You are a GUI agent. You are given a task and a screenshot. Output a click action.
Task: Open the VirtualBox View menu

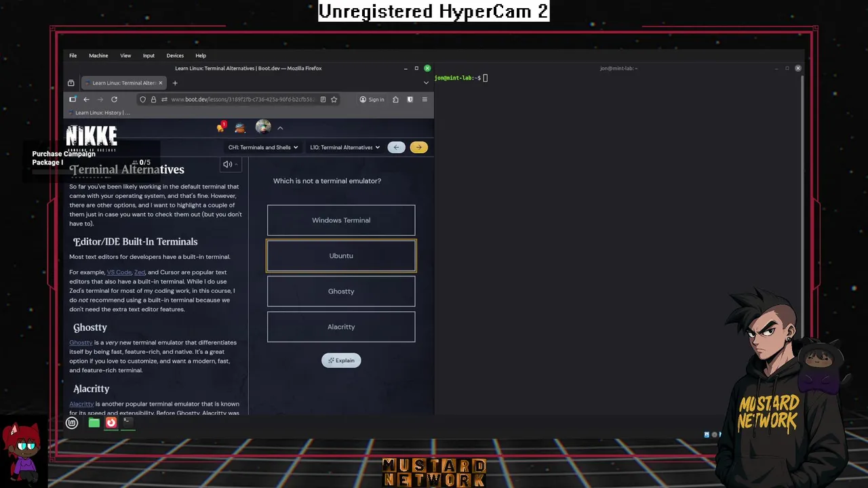coord(125,56)
